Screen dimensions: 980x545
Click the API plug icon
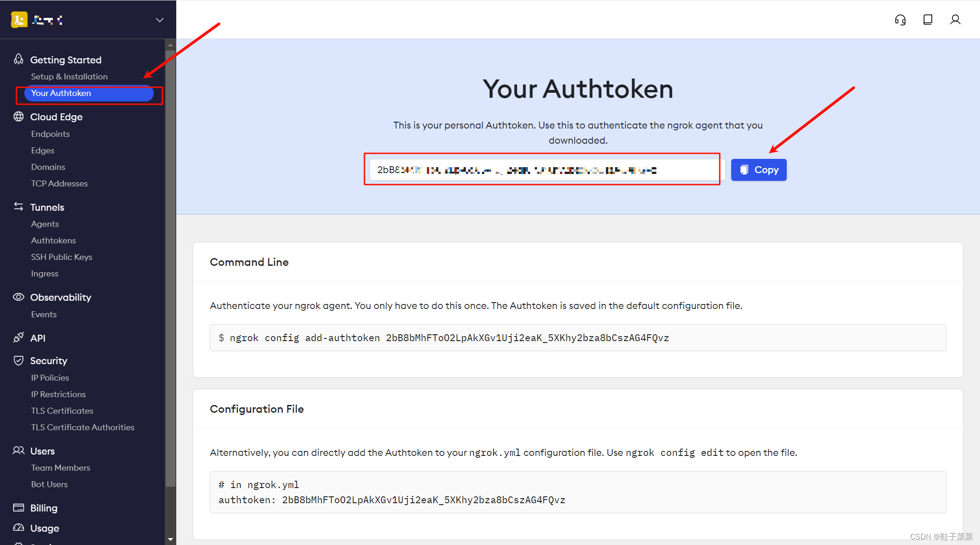pyautogui.click(x=18, y=338)
